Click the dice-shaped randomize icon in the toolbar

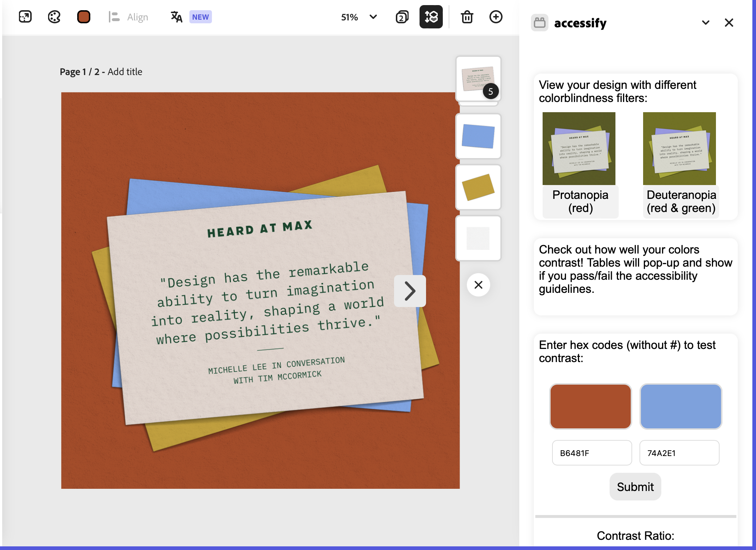click(x=25, y=17)
